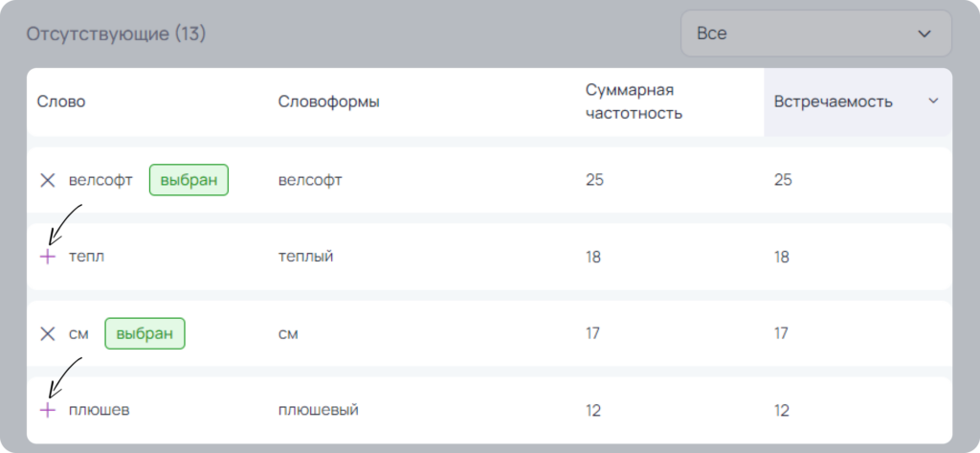Remove велсофт with the X icon
This screenshot has height=453, width=980.
48,181
